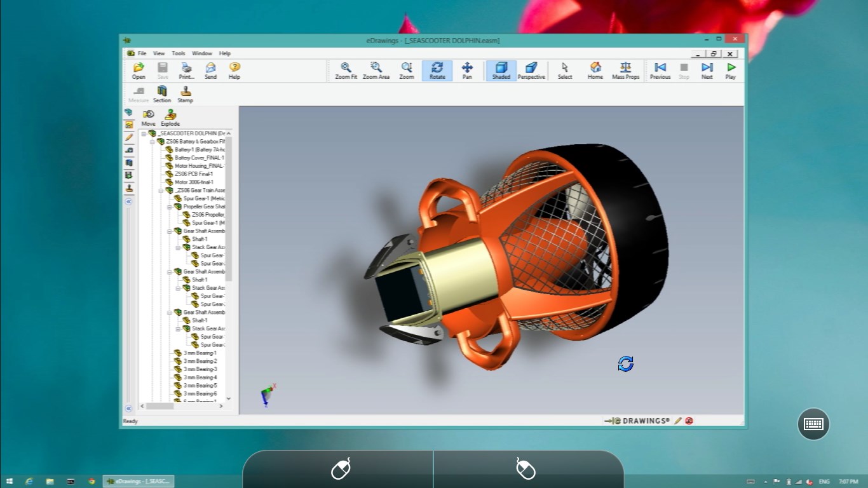Viewport: 868px width, 488px height.
Task: Click the component tree horizontal scrollbar
Action: 160,406
